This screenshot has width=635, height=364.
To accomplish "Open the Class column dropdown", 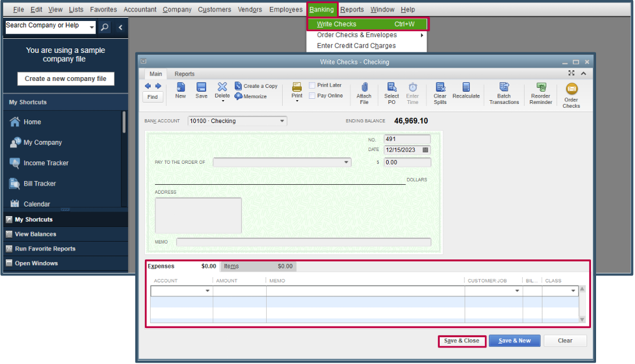I will (573, 291).
